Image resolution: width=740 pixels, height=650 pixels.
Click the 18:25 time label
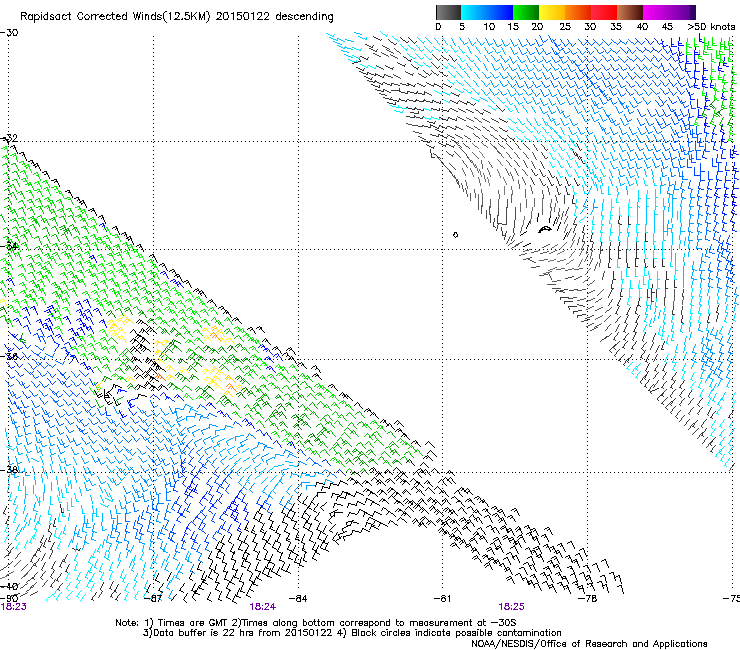(512, 607)
